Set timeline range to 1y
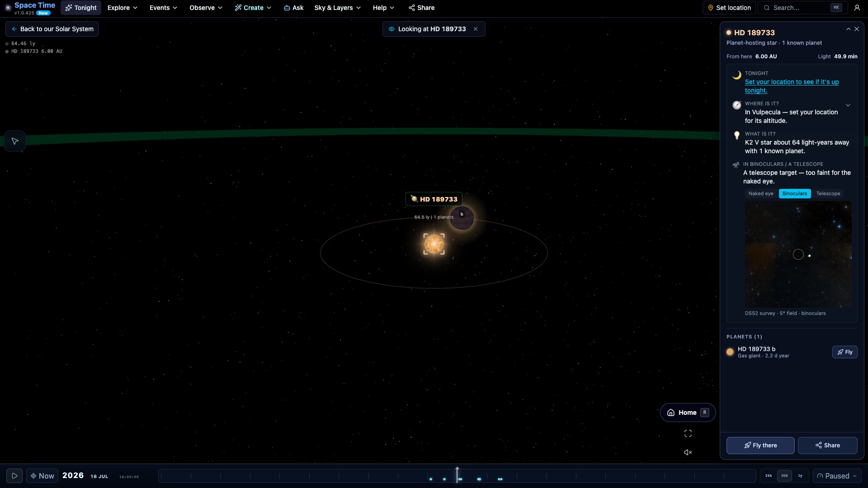Screen dimensions: 868x488 click(800, 476)
